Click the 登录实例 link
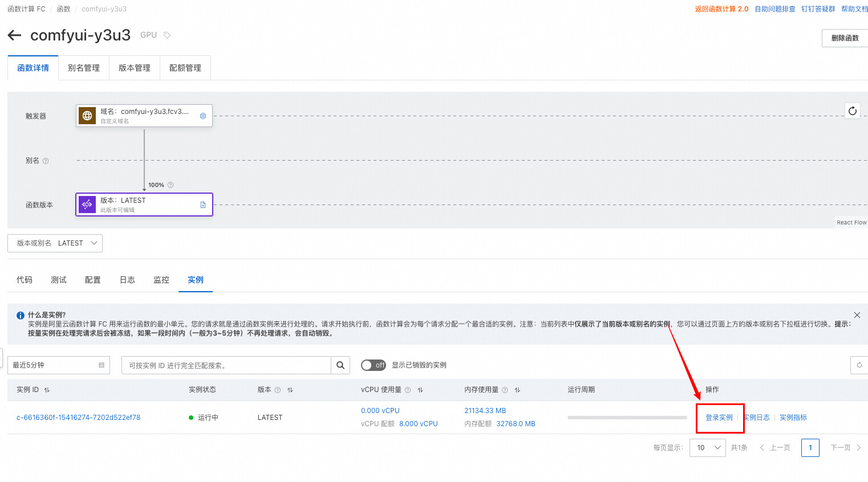Viewport: 868px width, 482px height. [x=719, y=418]
